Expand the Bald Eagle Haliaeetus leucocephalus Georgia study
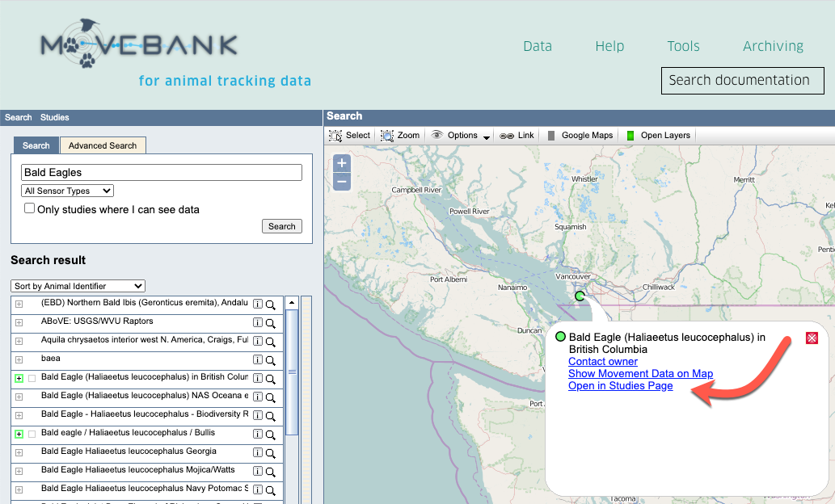 (x=19, y=452)
